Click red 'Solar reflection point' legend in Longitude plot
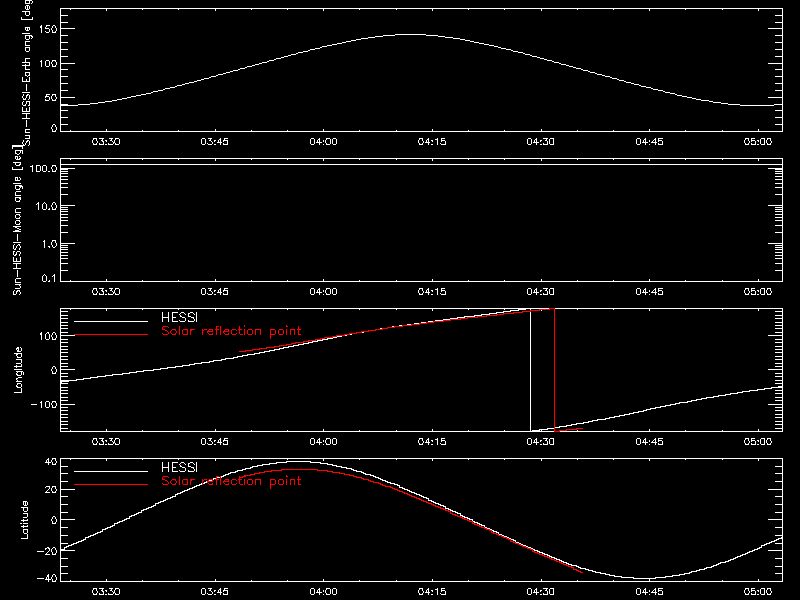This screenshot has width=800, height=600. click(x=231, y=331)
